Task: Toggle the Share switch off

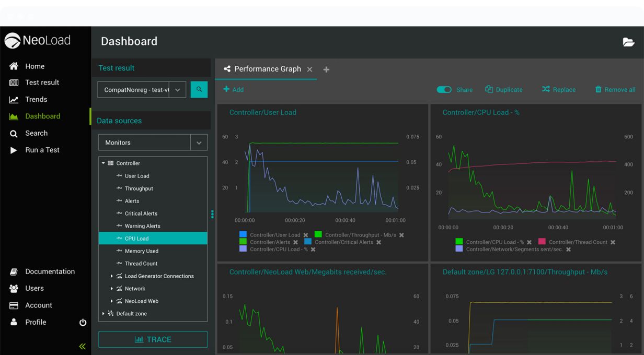Action: tap(444, 90)
